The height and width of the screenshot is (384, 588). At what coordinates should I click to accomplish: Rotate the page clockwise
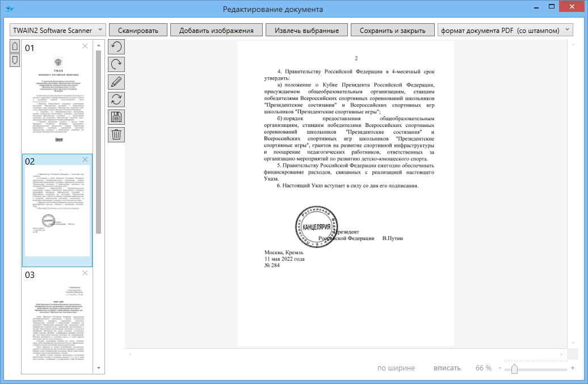[116, 65]
